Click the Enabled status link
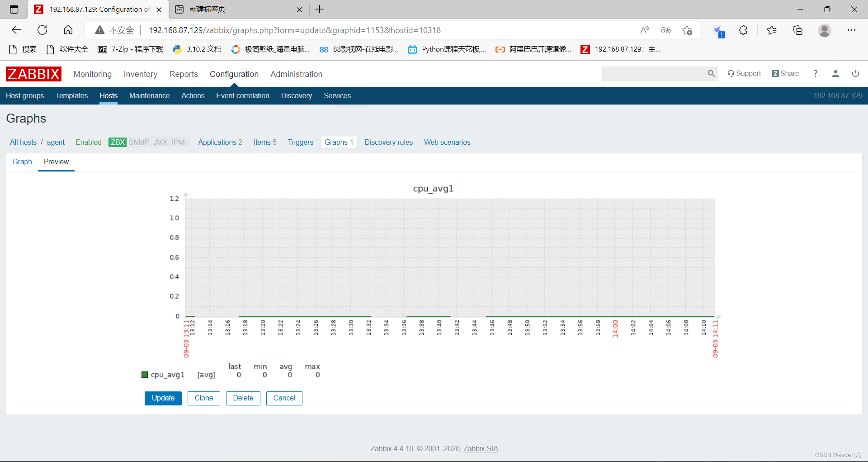Viewport: 868px width, 462px height. tap(89, 143)
